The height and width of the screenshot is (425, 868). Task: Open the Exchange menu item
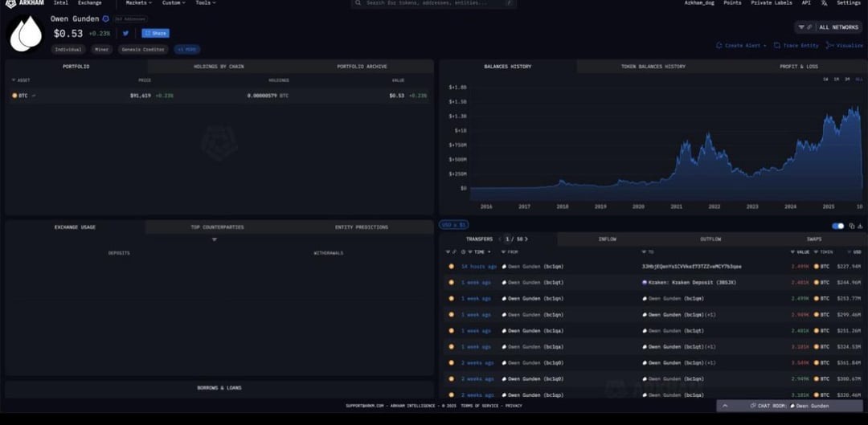pyautogui.click(x=90, y=2)
